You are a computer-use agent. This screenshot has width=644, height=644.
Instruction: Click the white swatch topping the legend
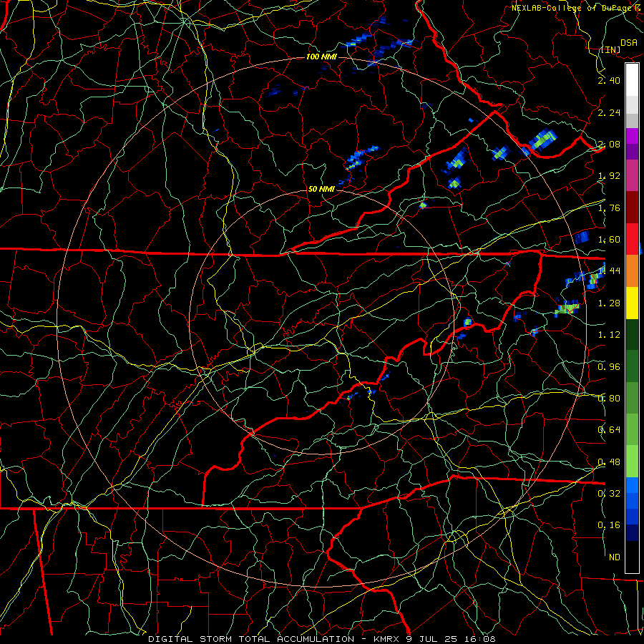632,80
